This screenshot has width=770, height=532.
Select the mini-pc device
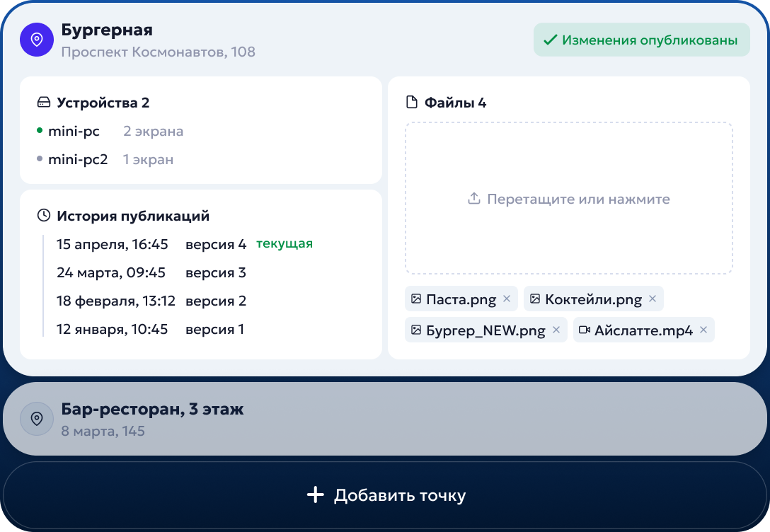coord(74,131)
